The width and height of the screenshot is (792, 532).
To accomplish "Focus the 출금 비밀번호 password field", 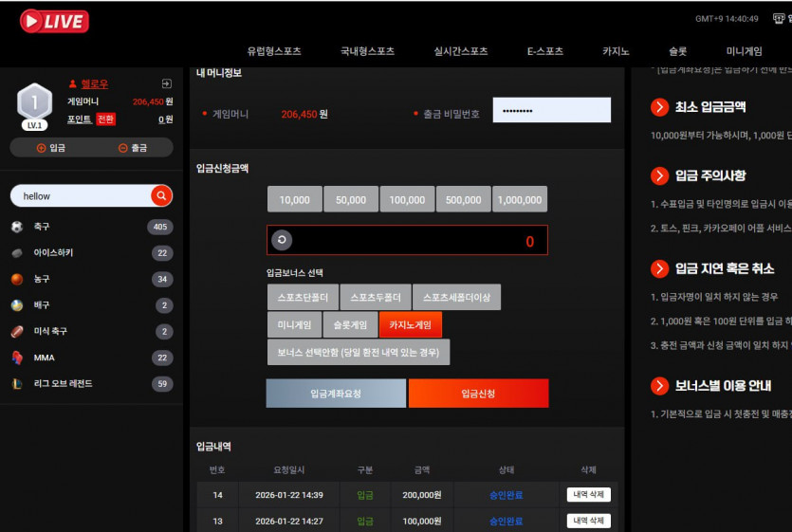I will tap(552, 110).
